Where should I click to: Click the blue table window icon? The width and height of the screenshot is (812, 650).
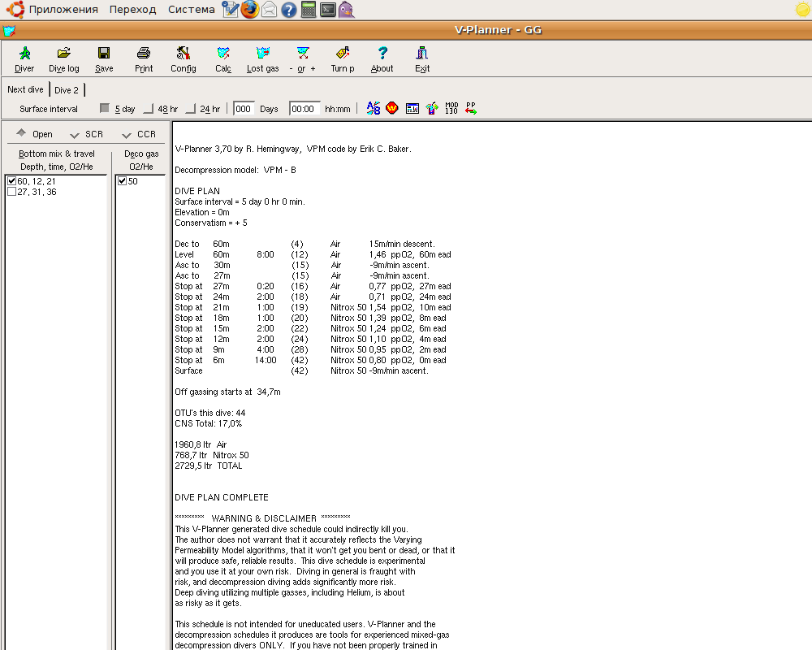[412, 109]
